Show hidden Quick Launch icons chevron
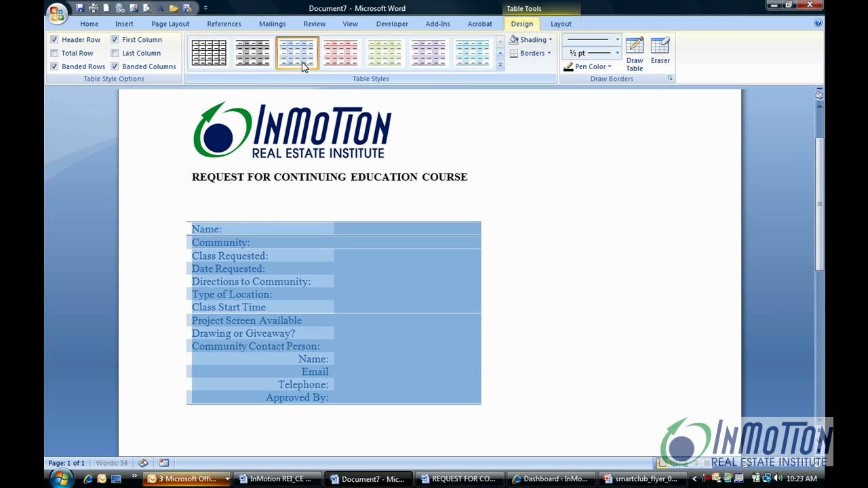868x488 pixels. tap(134, 477)
